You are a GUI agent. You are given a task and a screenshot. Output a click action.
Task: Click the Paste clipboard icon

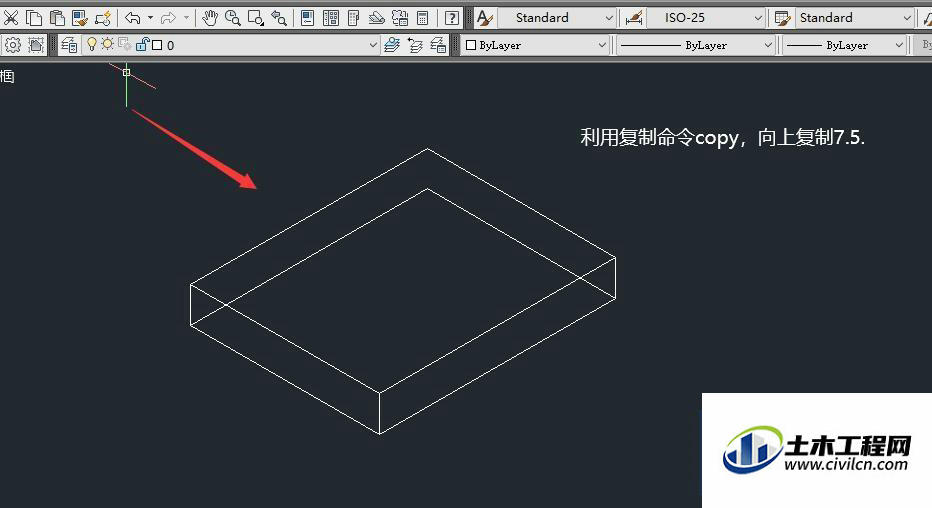[57, 18]
